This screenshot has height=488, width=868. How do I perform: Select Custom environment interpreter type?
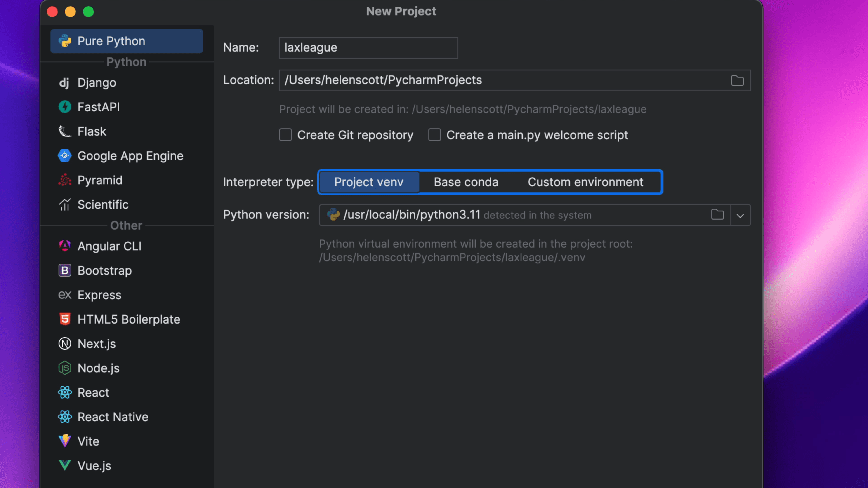[x=585, y=182]
